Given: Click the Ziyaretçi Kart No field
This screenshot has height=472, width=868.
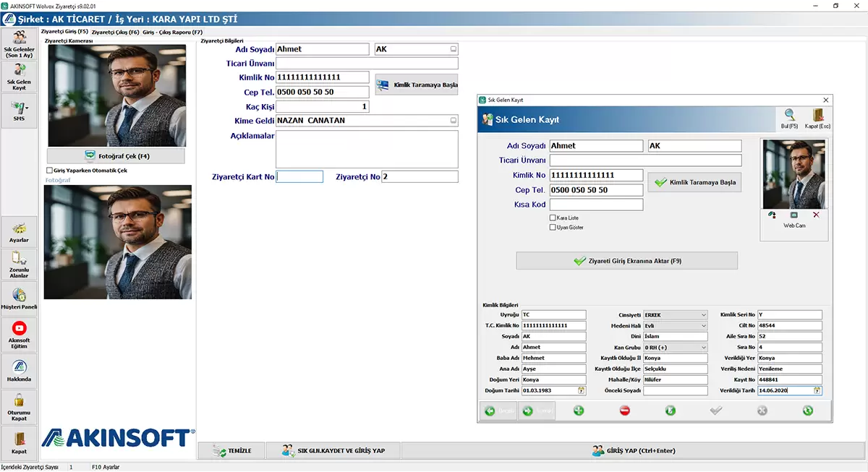Looking at the screenshot, I should click(x=299, y=176).
